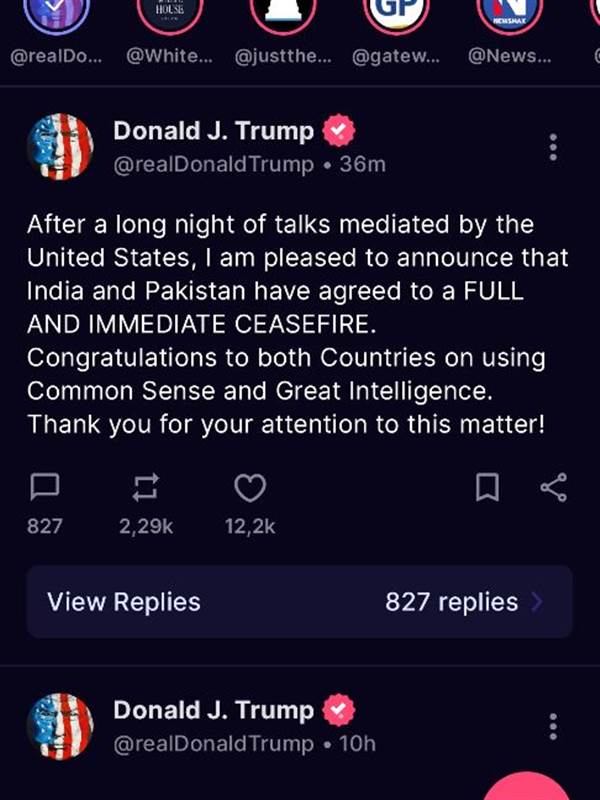Tap the verified badge beside first Donald J. Trump
600x800 pixels.
pos(339,131)
